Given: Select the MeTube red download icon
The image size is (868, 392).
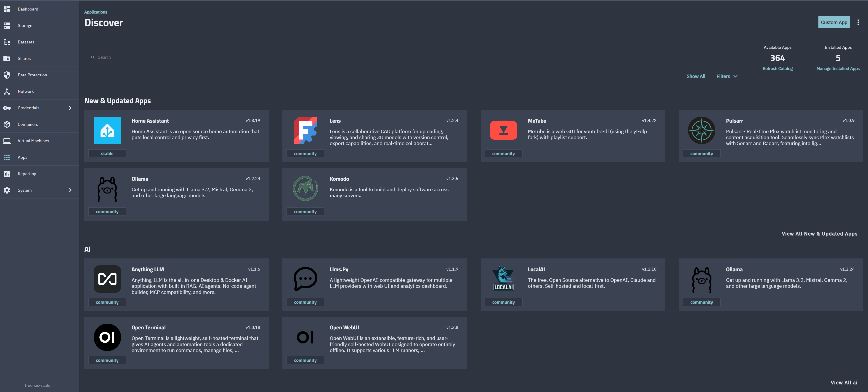Looking at the screenshot, I should click(503, 130).
